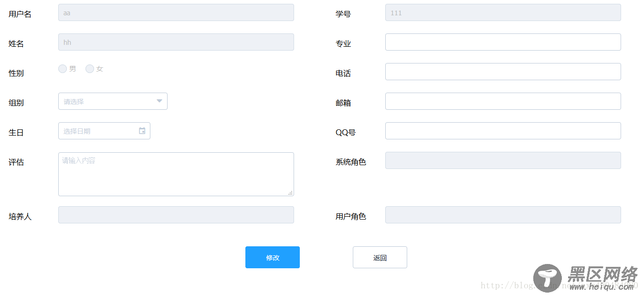This screenshot has height=295, width=644.
Task: Focus the 电话 input field
Action: (503, 72)
